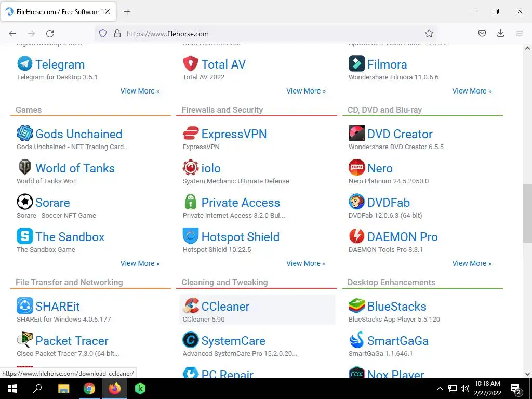Select the FileHorse.com browser tab
This screenshot has width=532, height=399.
58,11
